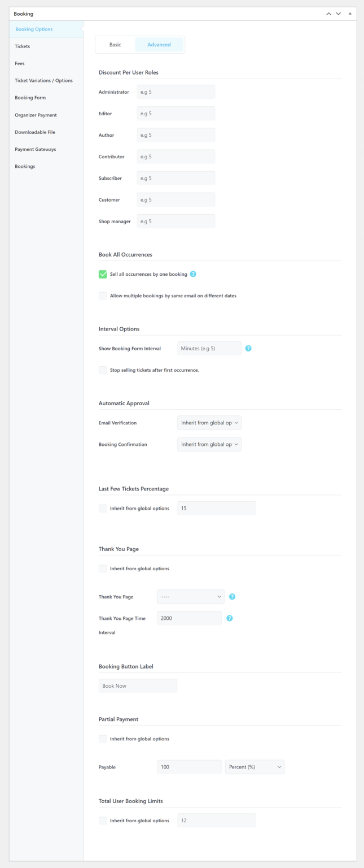Open the Booking Confirmation dropdown
Image resolution: width=364 pixels, height=868 pixels.
point(209,444)
